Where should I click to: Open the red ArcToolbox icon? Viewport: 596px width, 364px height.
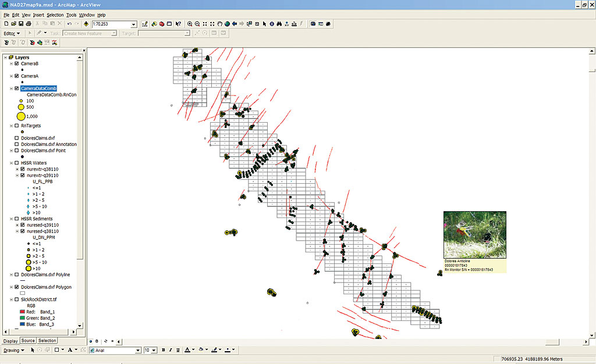(162, 24)
